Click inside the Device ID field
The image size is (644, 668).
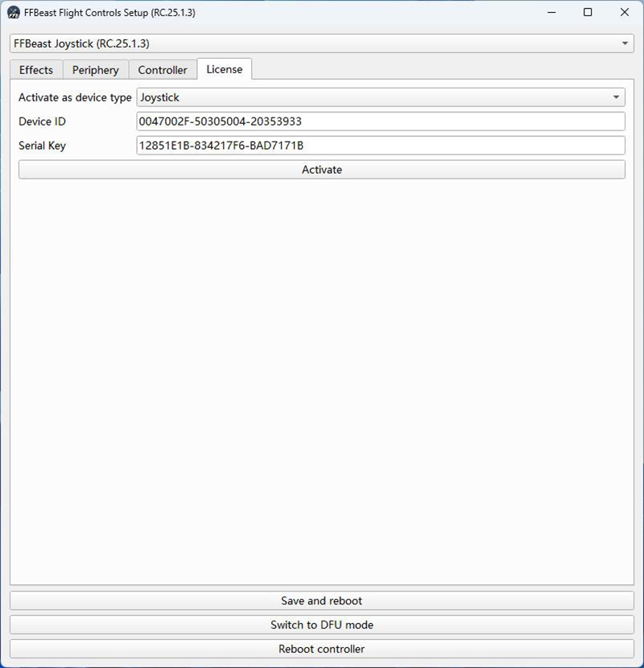pyautogui.click(x=381, y=122)
